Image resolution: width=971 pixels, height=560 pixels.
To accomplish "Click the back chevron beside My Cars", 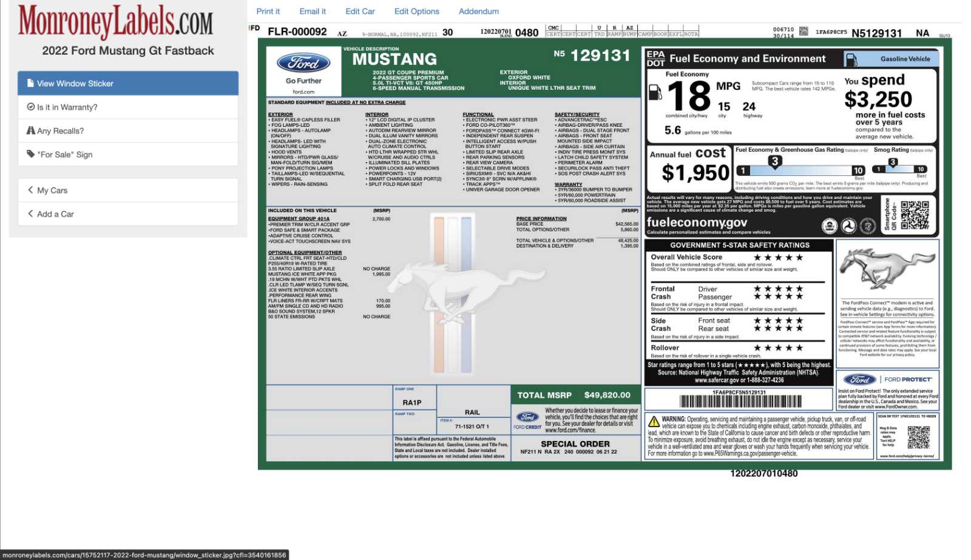I will (x=30, y=190).
